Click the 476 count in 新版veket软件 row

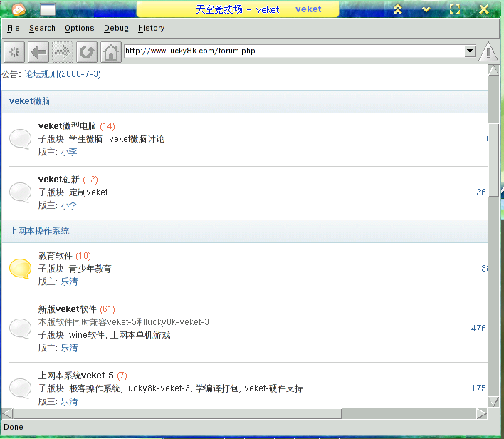coord(478,329)
